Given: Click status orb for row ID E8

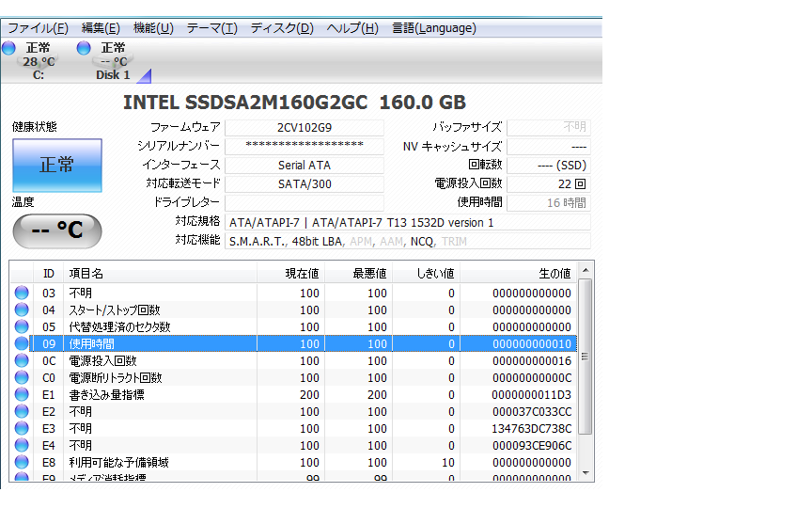Looking at the screenshot, I should [x=22, y=463].
